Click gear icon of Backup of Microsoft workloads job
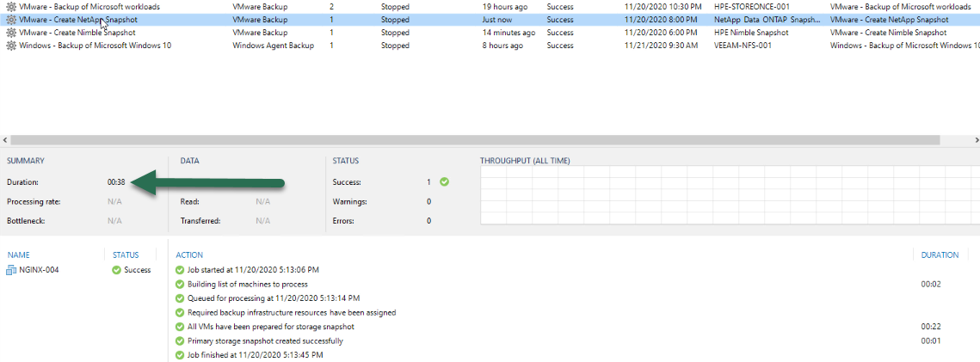 point(10,7)
